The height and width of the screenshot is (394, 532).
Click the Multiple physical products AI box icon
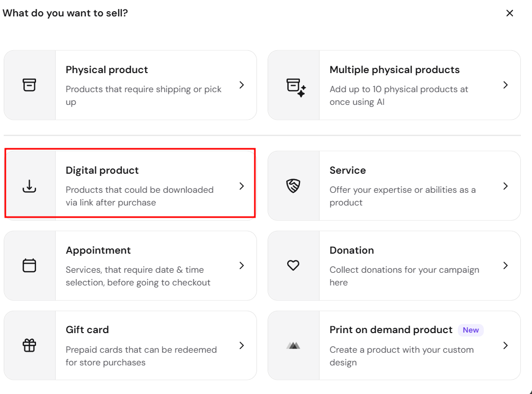click(296, 87)
